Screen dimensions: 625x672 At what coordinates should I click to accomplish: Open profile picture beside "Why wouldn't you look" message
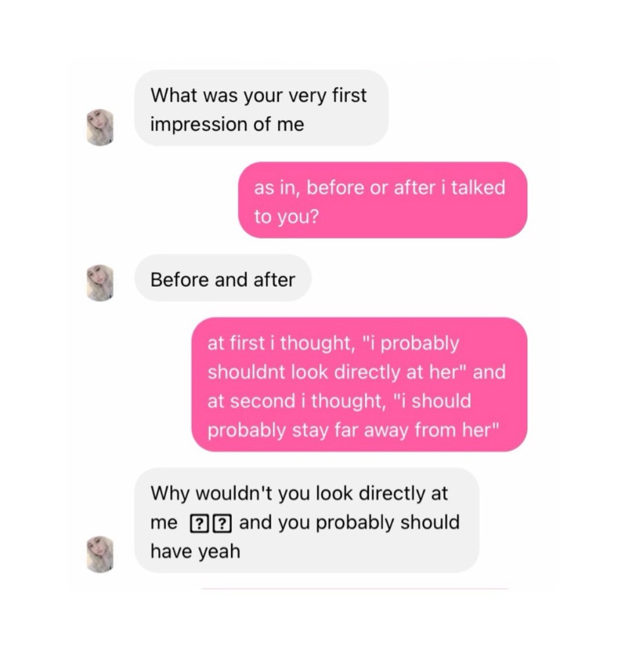pyautogui.click(x=100, y=555)
